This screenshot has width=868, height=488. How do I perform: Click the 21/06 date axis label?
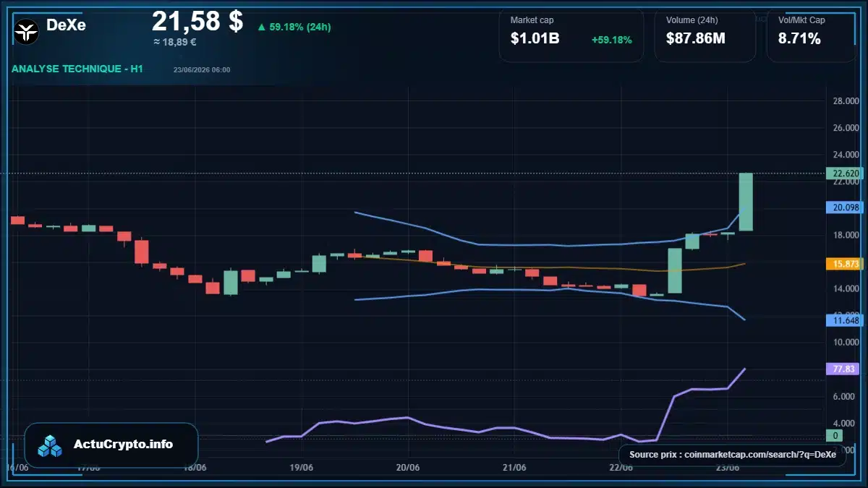tap(514, 468)
